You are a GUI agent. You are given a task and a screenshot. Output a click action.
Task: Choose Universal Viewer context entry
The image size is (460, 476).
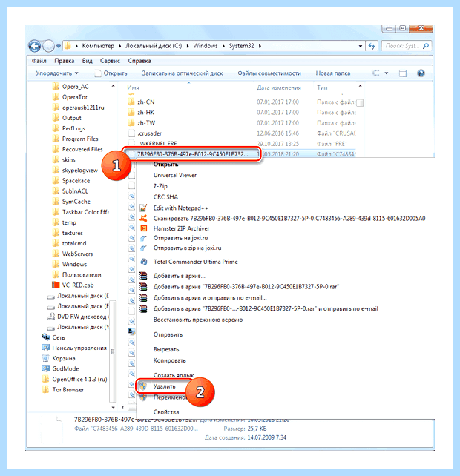174,175
